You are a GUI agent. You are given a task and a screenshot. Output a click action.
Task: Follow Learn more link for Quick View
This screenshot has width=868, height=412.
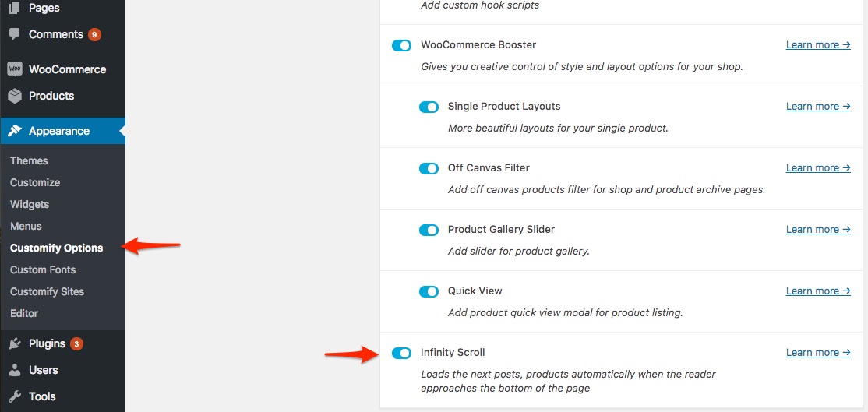pos(818,291)
